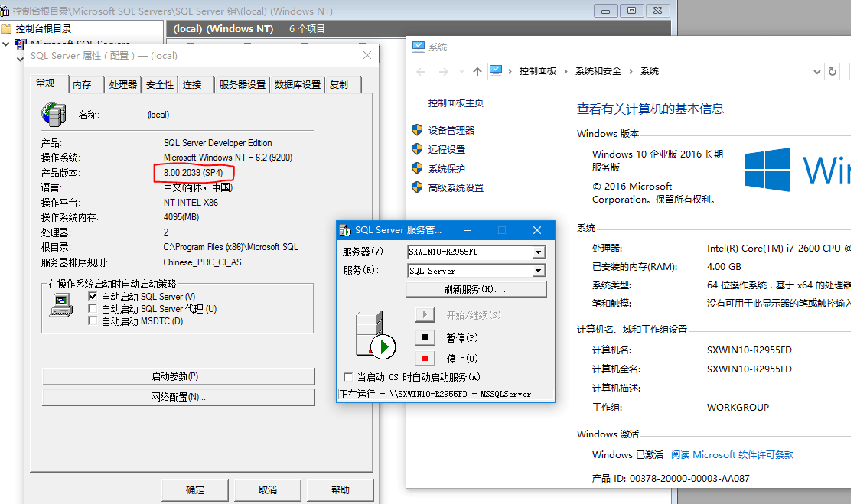The image size is (857, 504).
Task: Click the 暂停 pause icon button
Action: pos(425,337)
